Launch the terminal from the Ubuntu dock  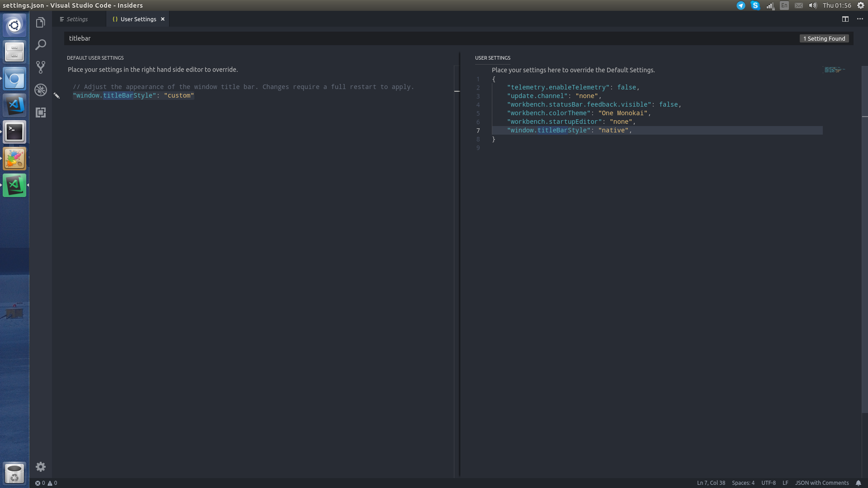click(x=14, y=131)
